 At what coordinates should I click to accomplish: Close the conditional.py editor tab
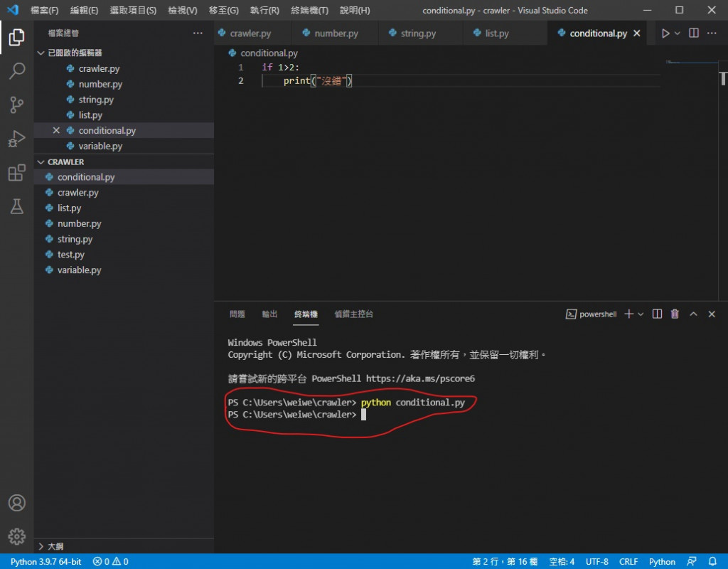click(x=637, y=33)
